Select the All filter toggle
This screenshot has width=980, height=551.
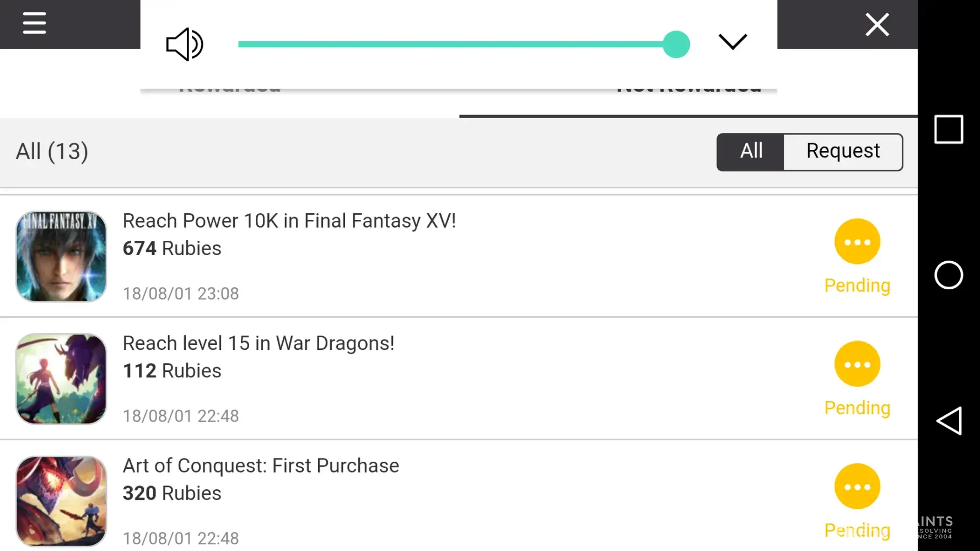(751, 152)
